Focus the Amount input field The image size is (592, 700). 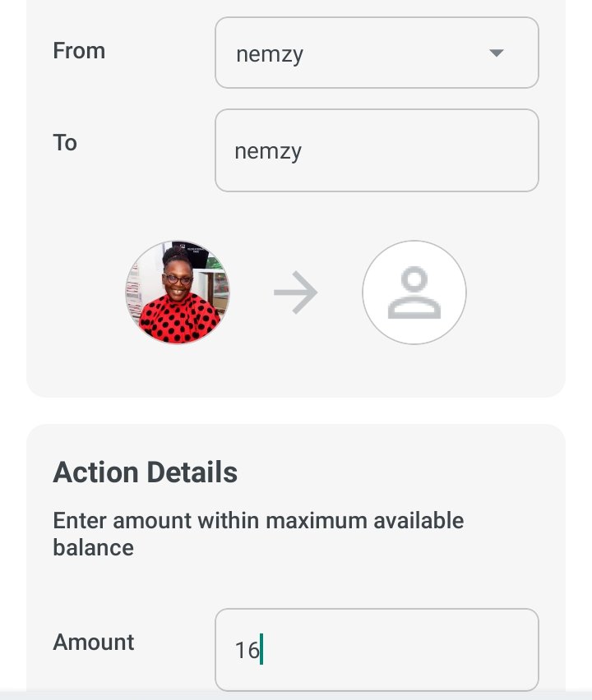377,650
